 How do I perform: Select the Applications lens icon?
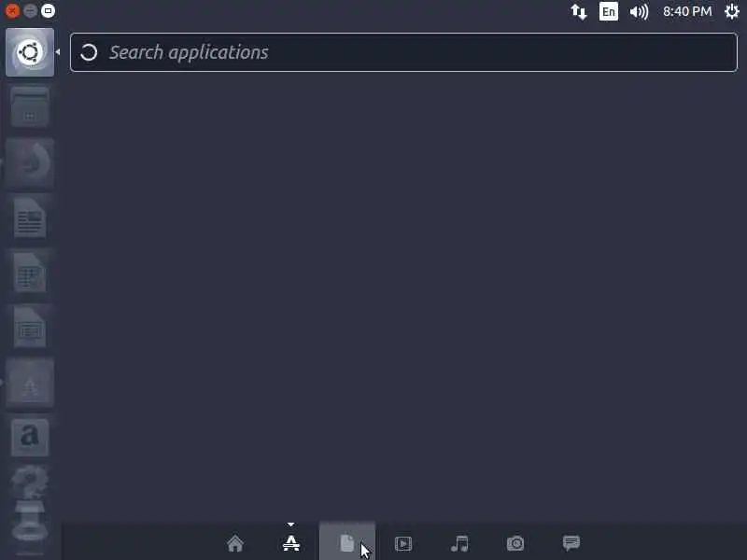pos(291,543)
